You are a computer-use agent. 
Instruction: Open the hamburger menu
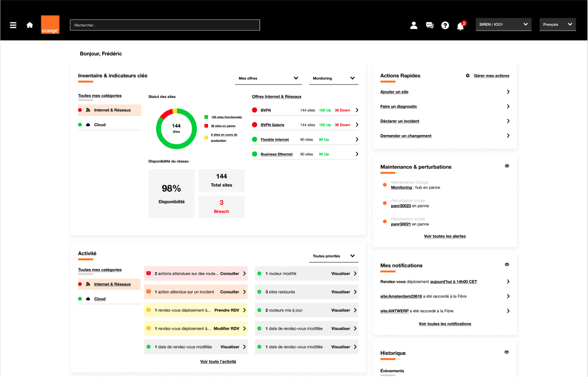[x=13, y=25]
